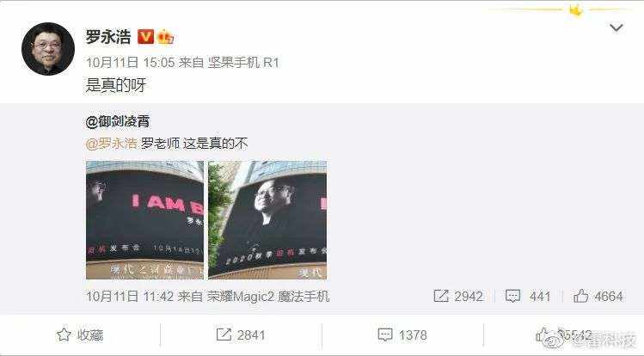Viewport: 644px width, 356px height.
Task: View the billboard portrait photo
Action: tap(267, 220)
